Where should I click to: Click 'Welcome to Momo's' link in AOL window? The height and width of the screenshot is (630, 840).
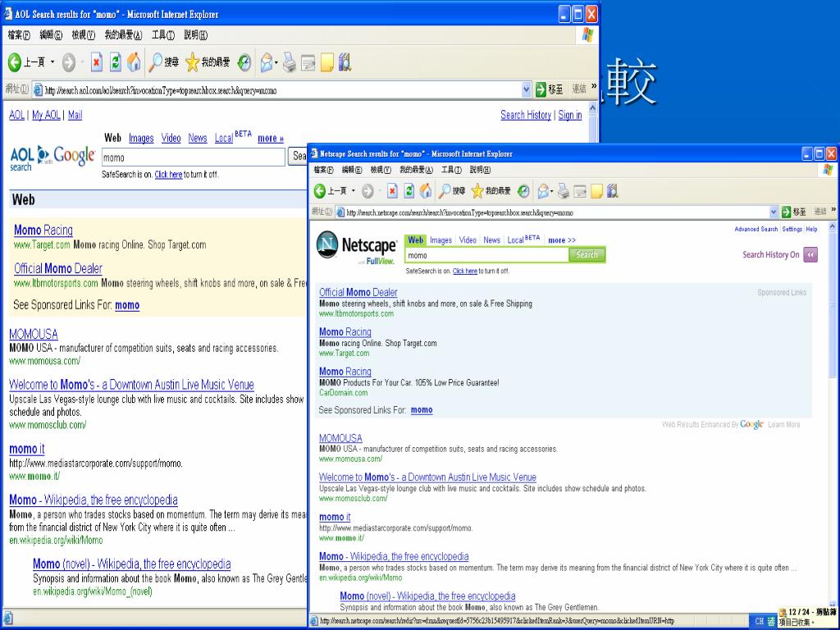tap(132, 385)
